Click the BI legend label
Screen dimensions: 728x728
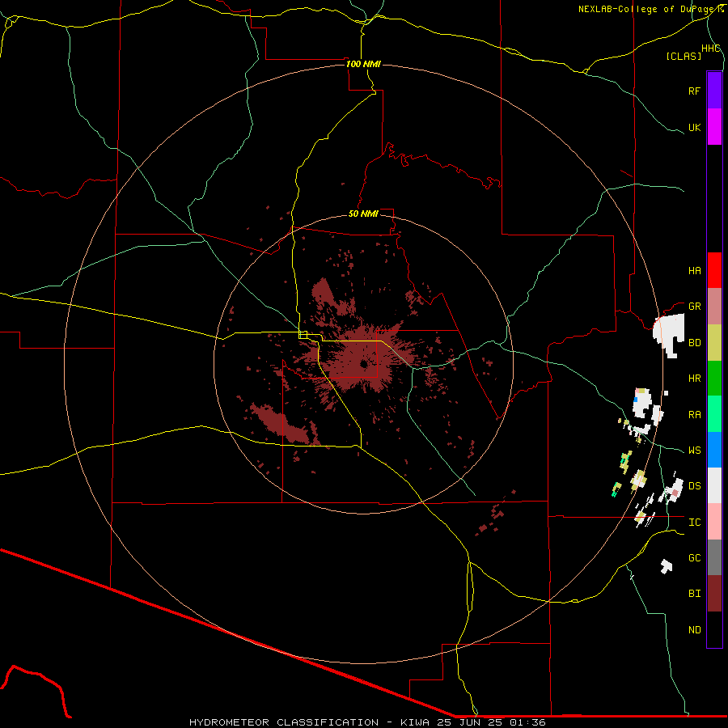694,594
